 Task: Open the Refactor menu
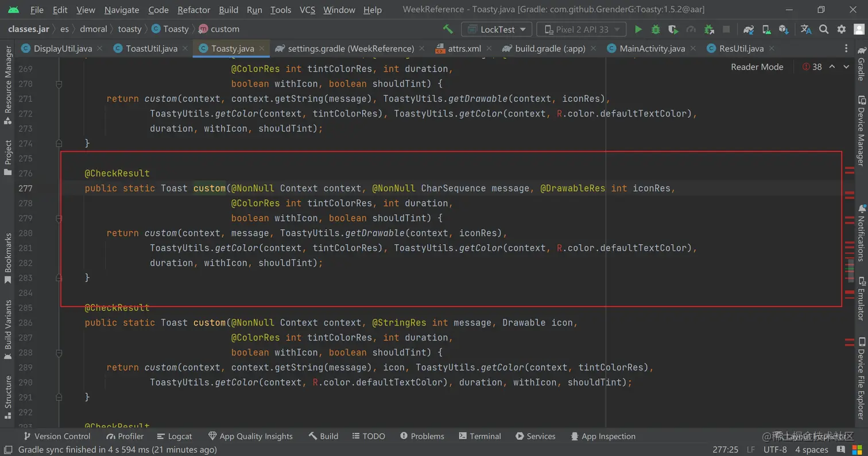[193, 10]
